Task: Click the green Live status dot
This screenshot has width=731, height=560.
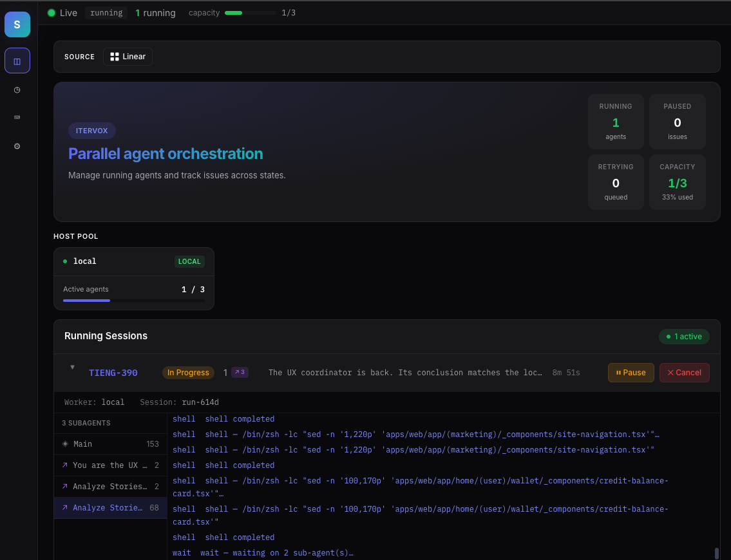Action: pos(52,13)
